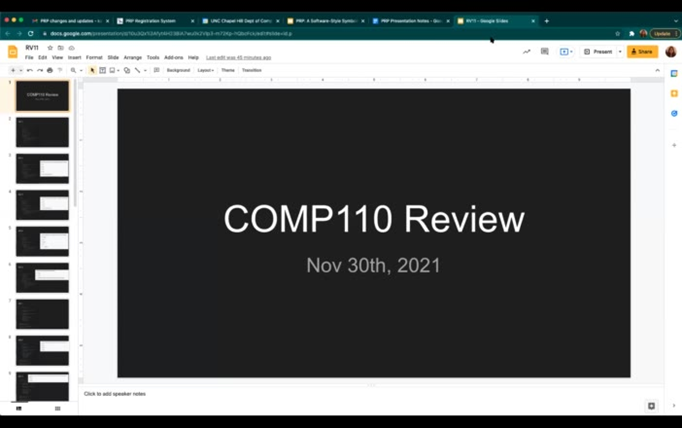
Task: Open new slide layout dropdown arrow
Action: 20,70
